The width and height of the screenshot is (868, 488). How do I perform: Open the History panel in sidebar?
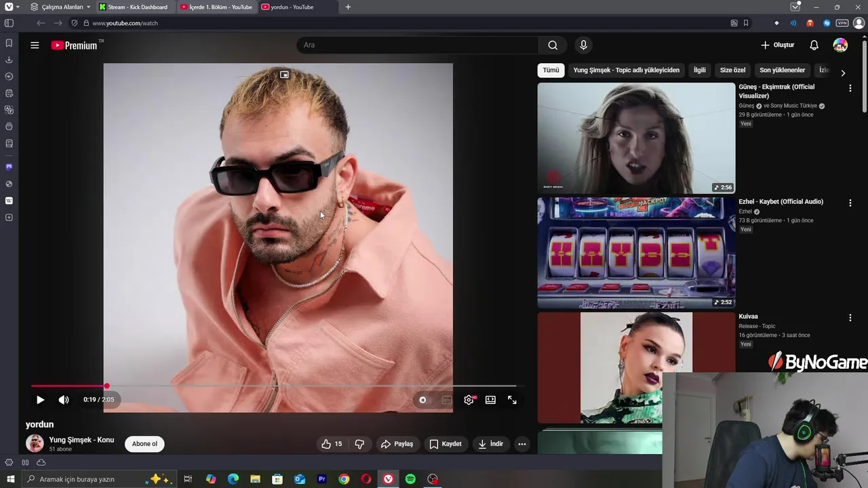click(9, 77)
